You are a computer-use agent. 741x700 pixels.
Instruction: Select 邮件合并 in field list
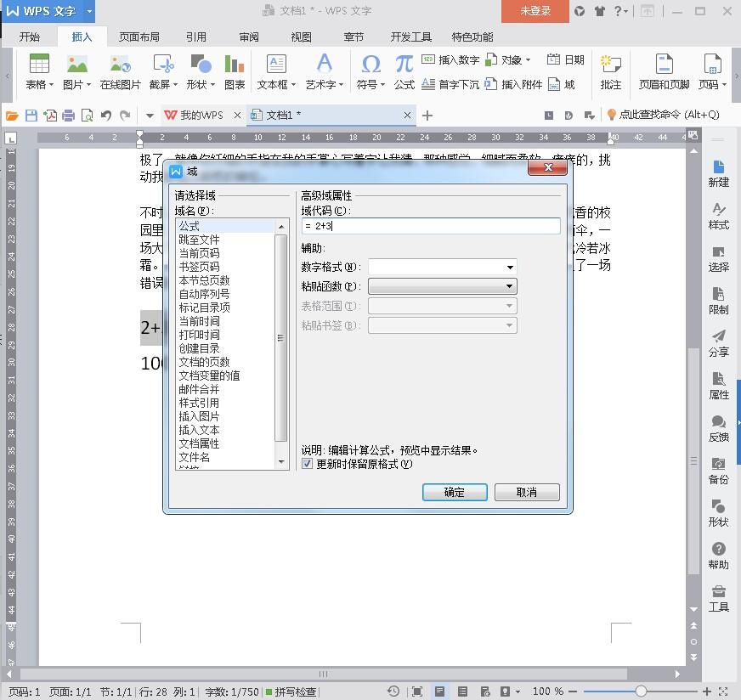(x=199, y=389)
